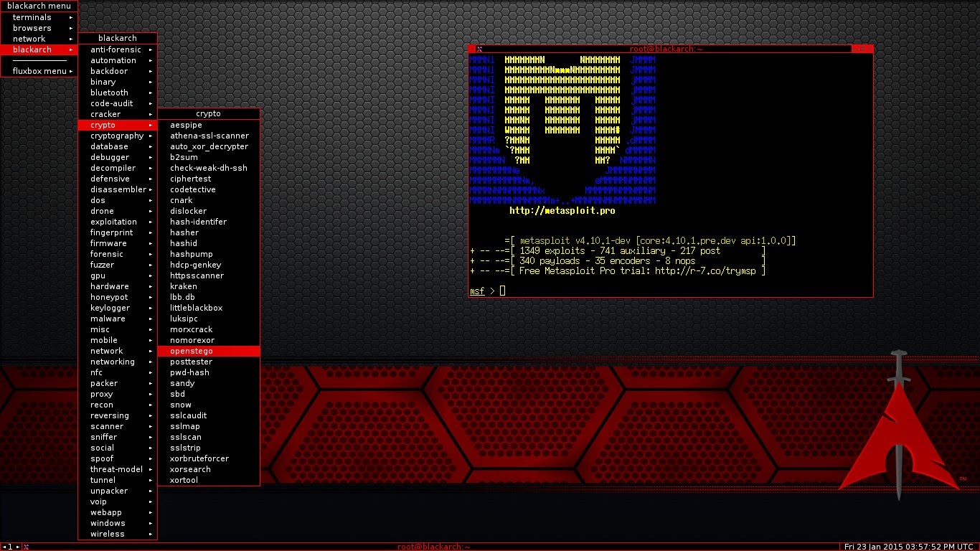Click the http://metasploit.pro text in terminal
The height and width of the screenshot is (551, 980).
[x=562, y=211]
